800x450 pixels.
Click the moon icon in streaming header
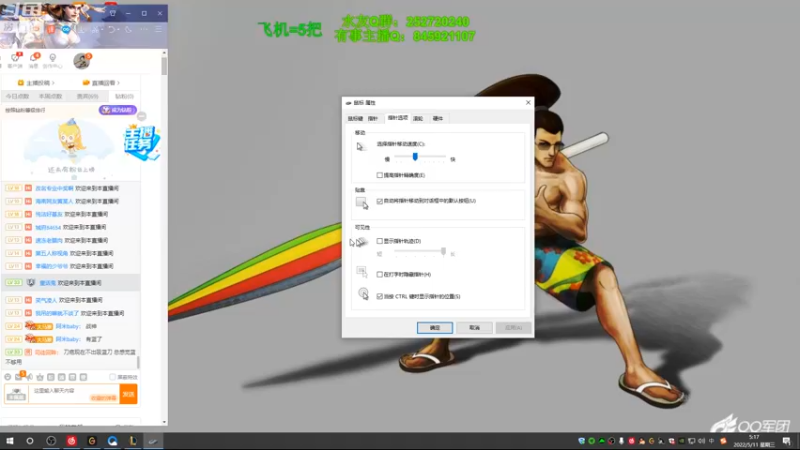[129, 29]
